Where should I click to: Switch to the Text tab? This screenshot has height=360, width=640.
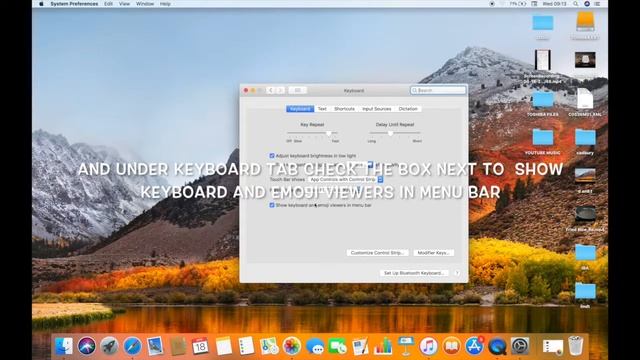(x=322, y=109)
